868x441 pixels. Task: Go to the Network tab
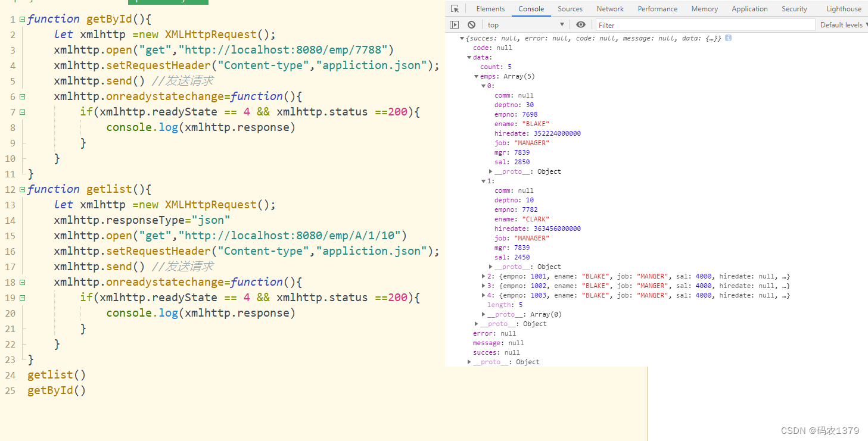(x=610, y=9)
